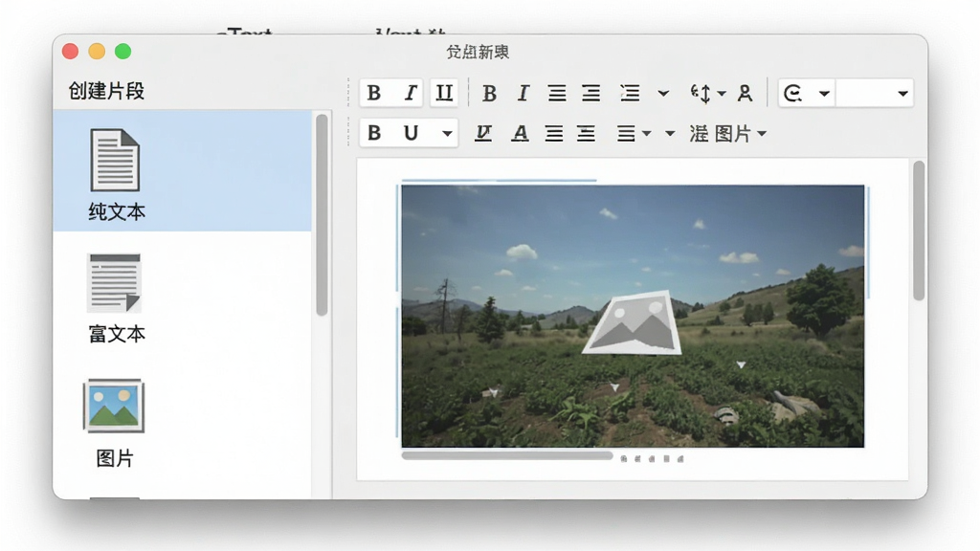Click the slanted underlined U icon
This screenshot has height=551, width=980.
click(483, 133)
